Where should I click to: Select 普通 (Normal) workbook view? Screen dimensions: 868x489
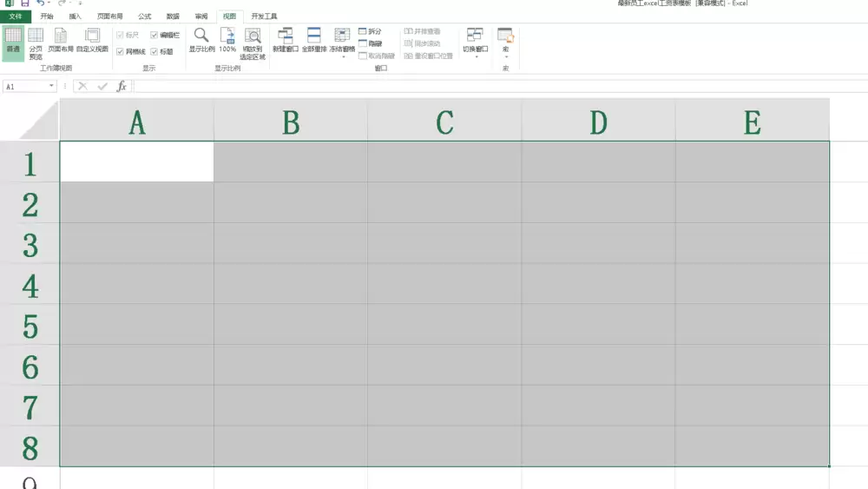(13, 43)
